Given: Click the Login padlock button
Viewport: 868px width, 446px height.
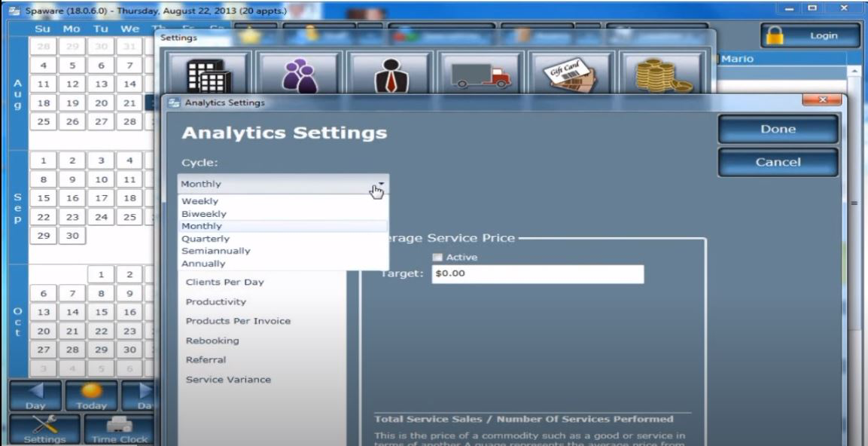Looking at the screenshot, I should (x=809, y=35).
